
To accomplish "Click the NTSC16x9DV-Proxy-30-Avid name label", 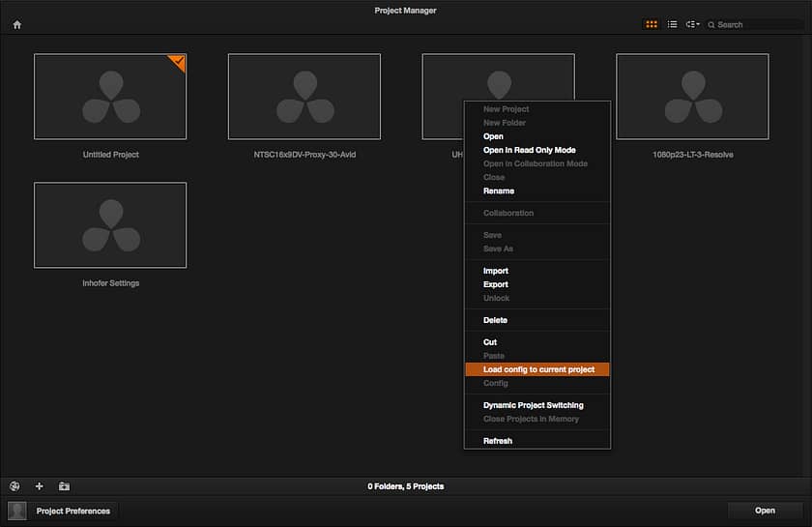I will (304, 155).
